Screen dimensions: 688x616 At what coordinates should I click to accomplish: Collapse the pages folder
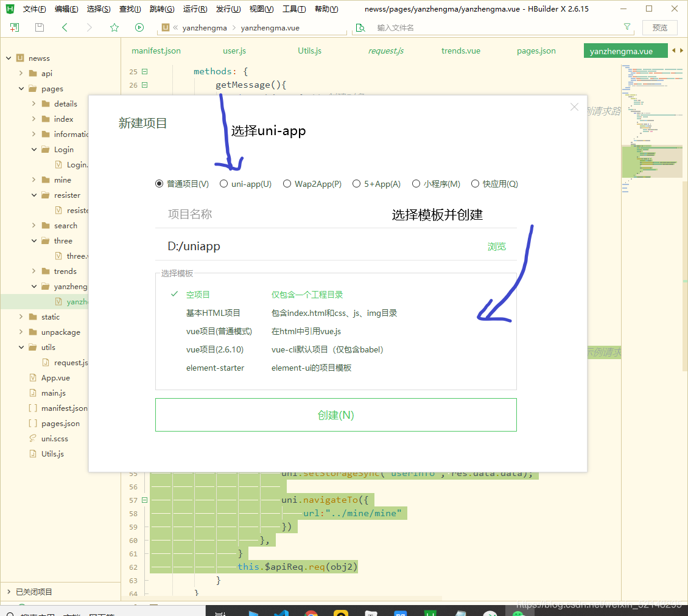[21, 89]
